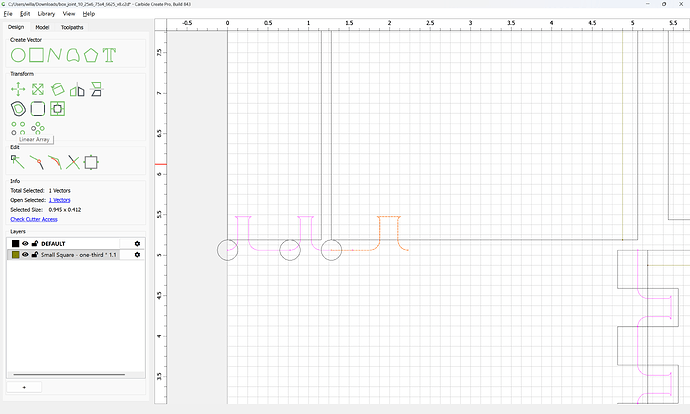Choose the Mirror/Flip transform tool
This screenshot has height=414, width=690.
(77, 89)
